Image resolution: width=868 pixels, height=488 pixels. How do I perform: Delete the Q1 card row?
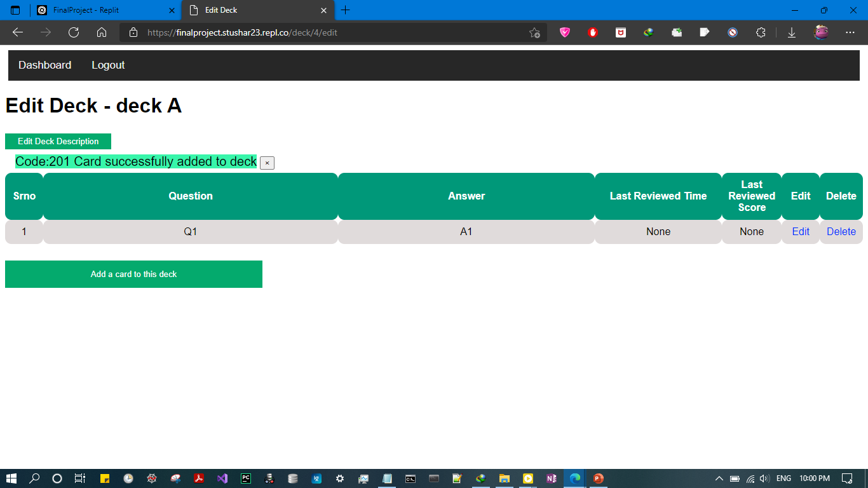pyautogui.click(x=841, y=232)
